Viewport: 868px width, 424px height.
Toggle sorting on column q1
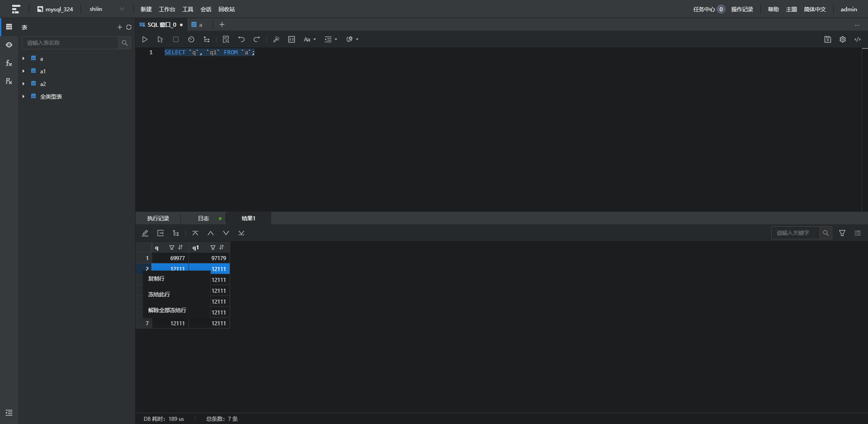222,247
